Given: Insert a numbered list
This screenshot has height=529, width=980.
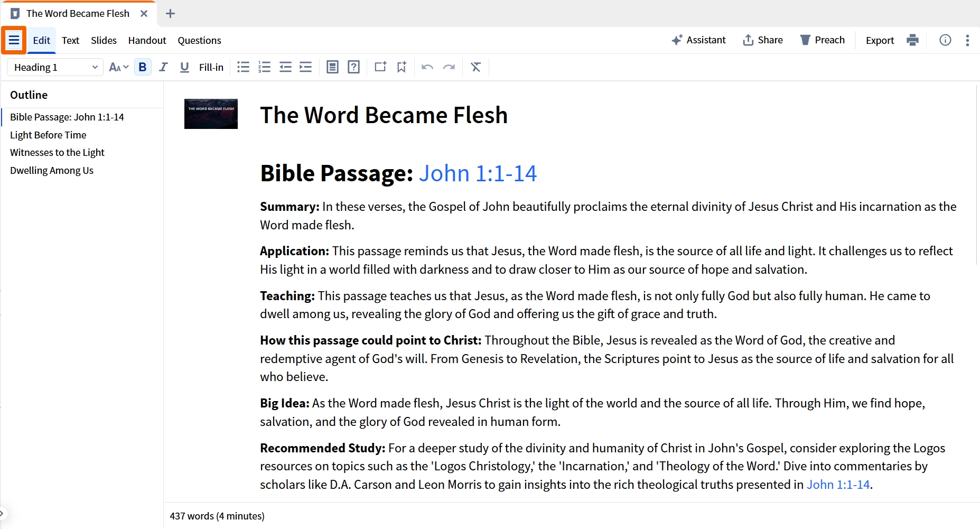Looking at the screenshot, I should coord(264,67).
